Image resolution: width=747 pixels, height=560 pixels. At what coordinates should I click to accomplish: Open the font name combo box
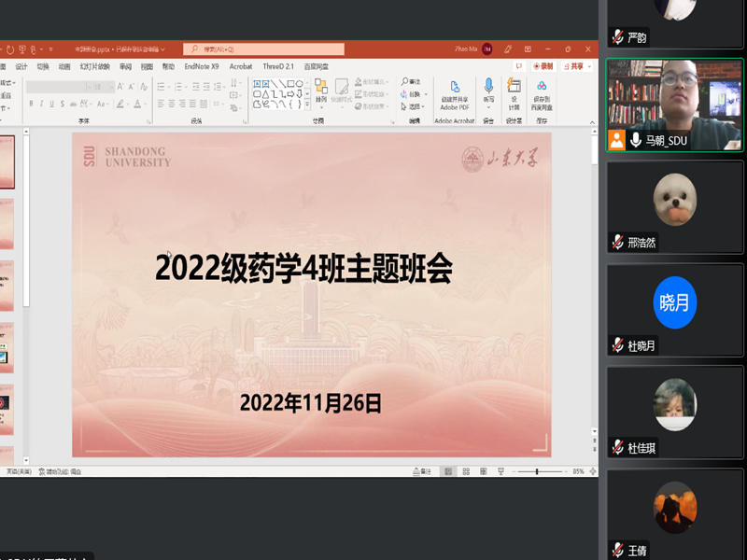point(61,87)
